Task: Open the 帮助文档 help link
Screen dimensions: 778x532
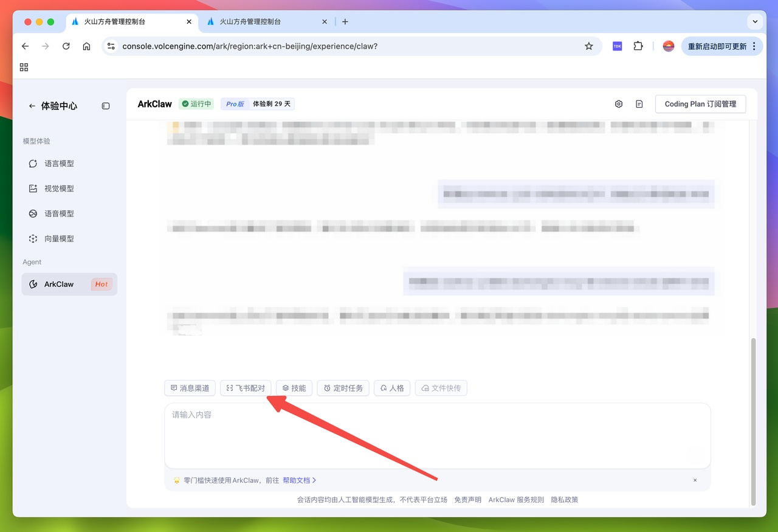Action: 296,480
